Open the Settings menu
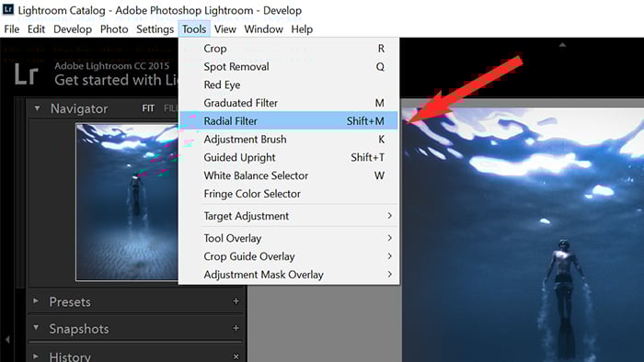 click(x=155, y=29)
